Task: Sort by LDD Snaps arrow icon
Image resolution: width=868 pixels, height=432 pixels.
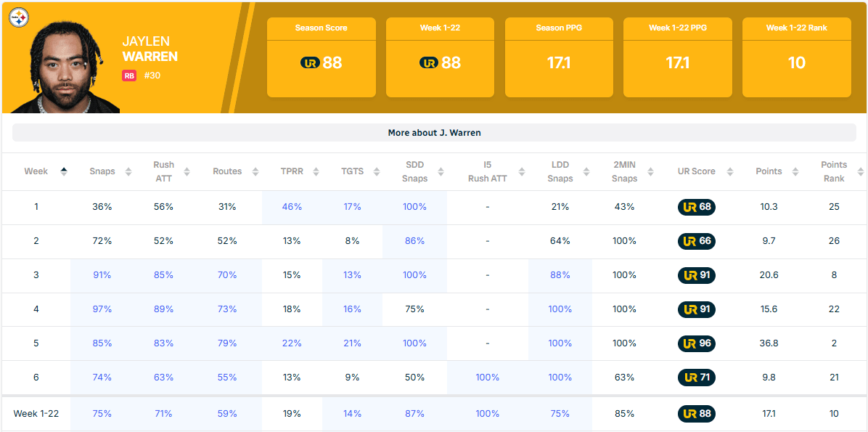Action: (586, 171)
